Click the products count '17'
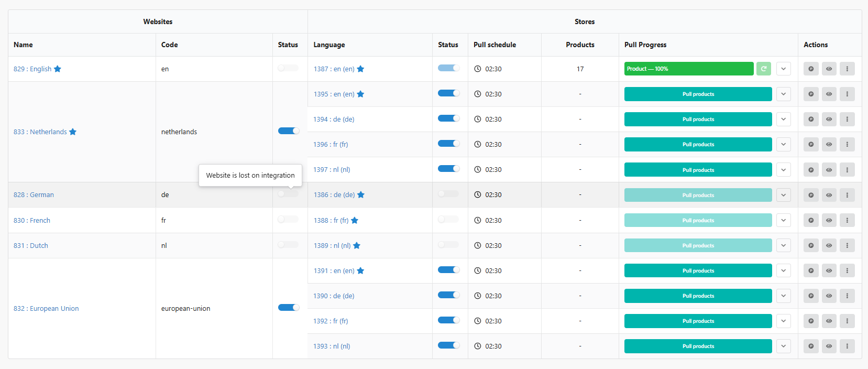Viewport: 868px width, 369px height. tap(580, 69)
